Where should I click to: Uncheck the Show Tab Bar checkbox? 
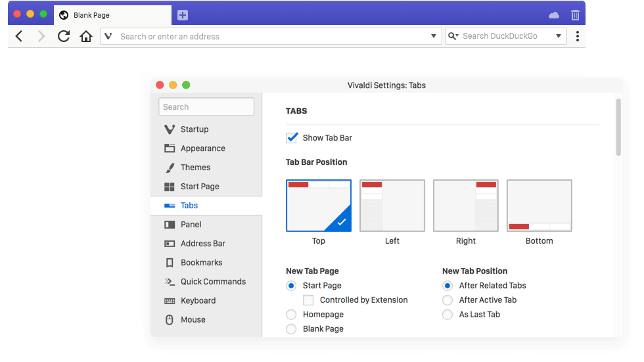[x=292, y=138]
